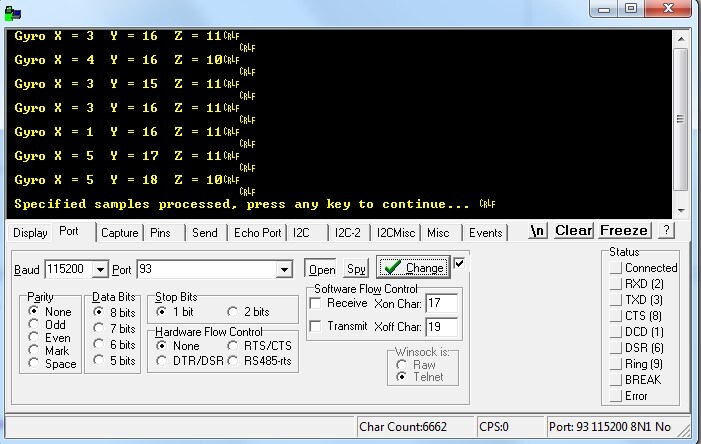
Task: Expand the Baud rate dropdown
Action: pyautogui.click(x=100, y=270)
